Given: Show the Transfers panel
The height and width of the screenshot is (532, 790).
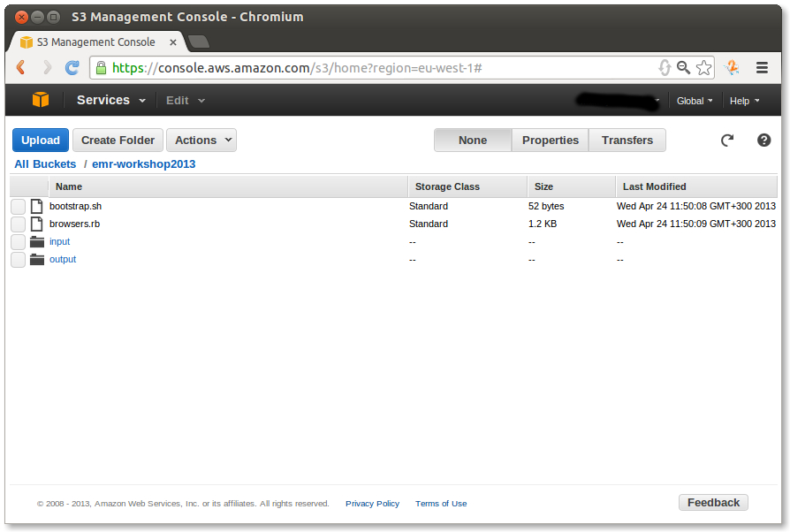Looking at the screenshot, I should tap(627, 140).
